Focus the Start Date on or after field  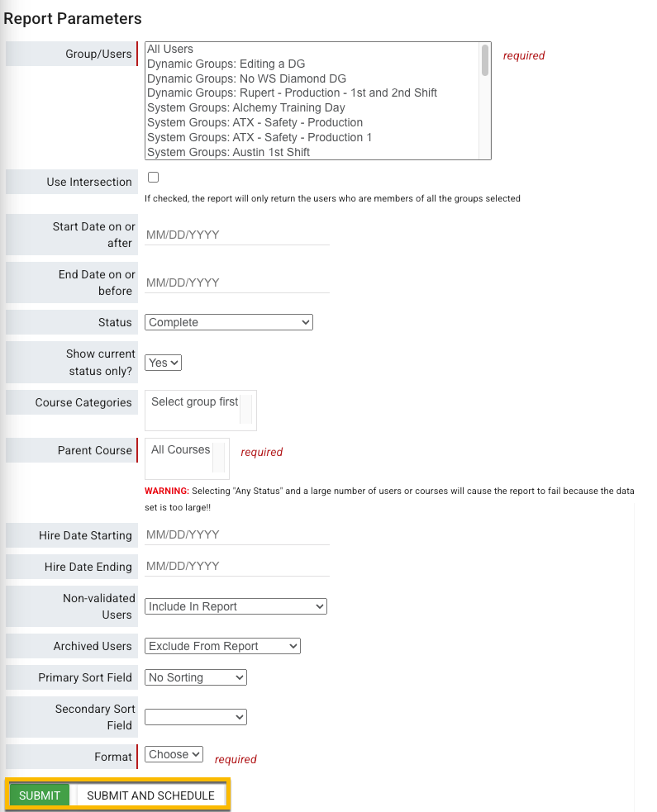[x=237, y=235]
